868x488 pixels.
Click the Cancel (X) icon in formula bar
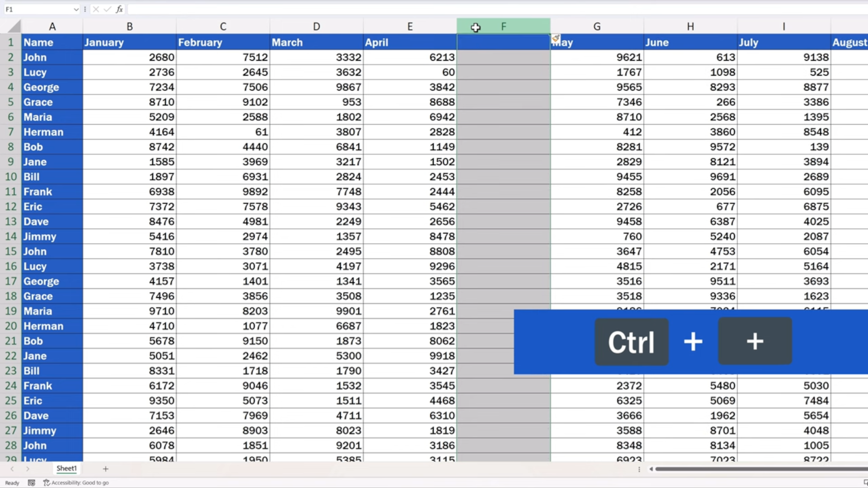click(x=96, y=9)
